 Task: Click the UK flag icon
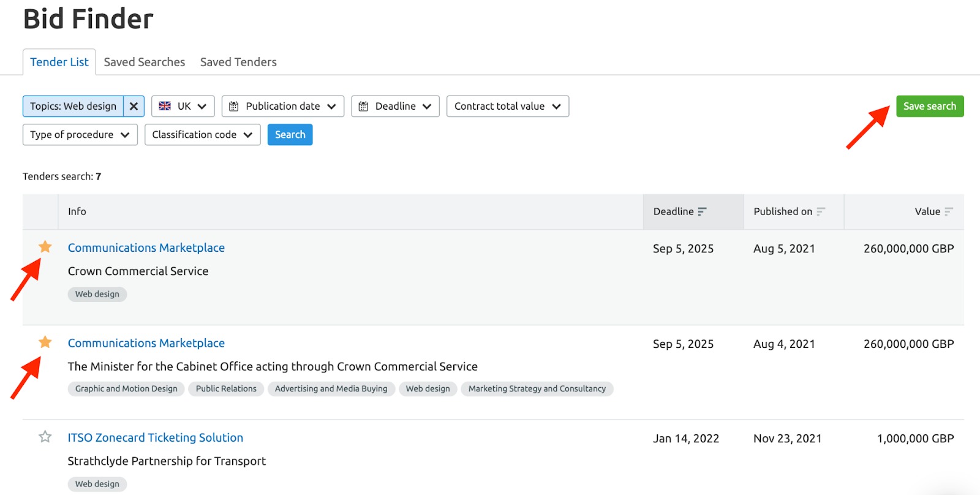pos(165,106)
